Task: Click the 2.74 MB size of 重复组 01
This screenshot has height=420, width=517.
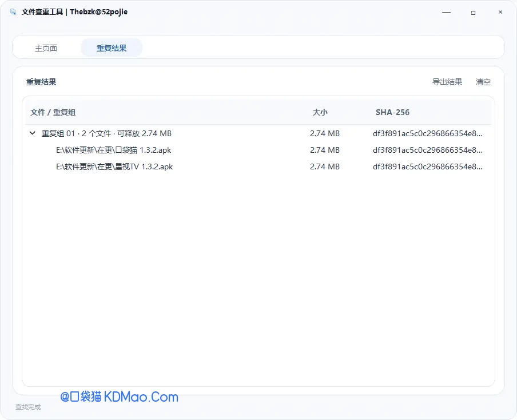Action: tap(325, 133)
